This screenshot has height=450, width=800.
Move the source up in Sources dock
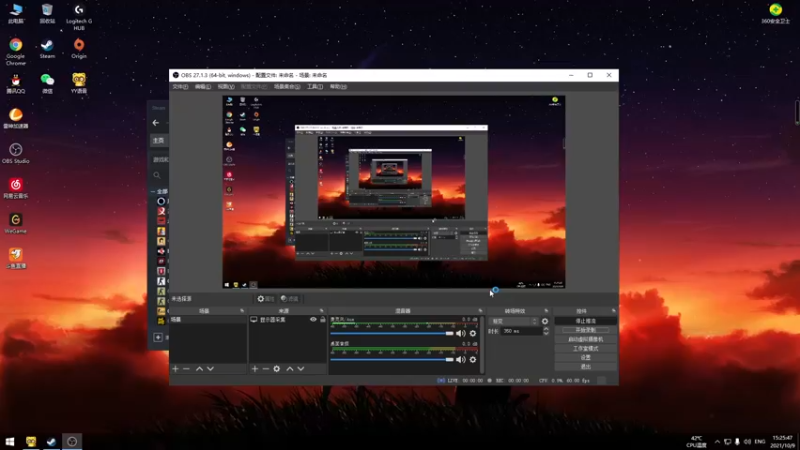(x=290, y=368)
